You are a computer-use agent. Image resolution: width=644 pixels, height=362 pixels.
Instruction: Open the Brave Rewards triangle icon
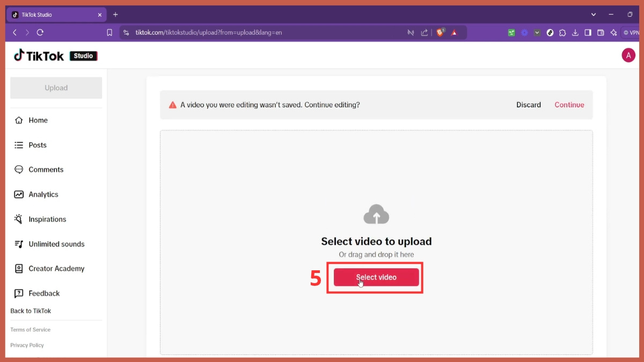coord(454,33)
